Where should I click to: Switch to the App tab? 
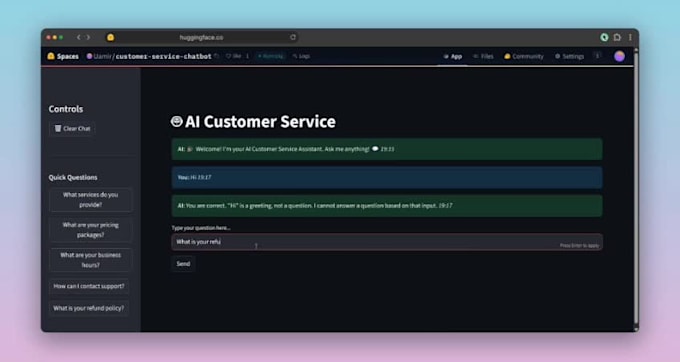click(x=452, y=56)
